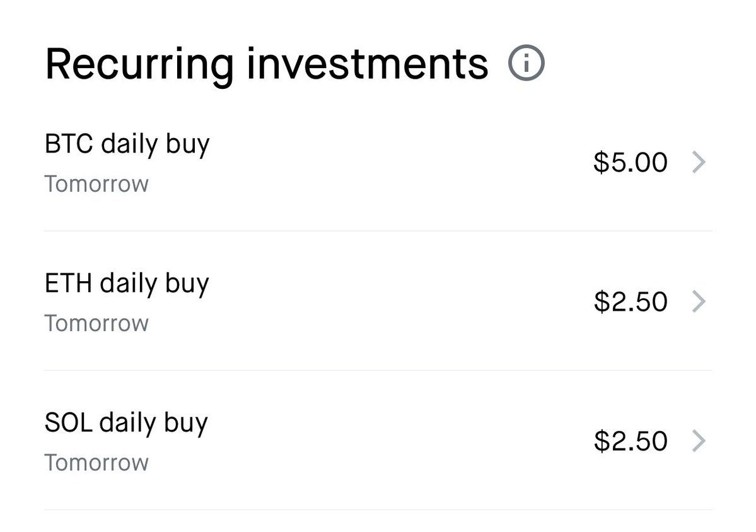Tap the chevron on SOL daily buy
The height and width of the screenshot is (532, 756).
point(699,441)
